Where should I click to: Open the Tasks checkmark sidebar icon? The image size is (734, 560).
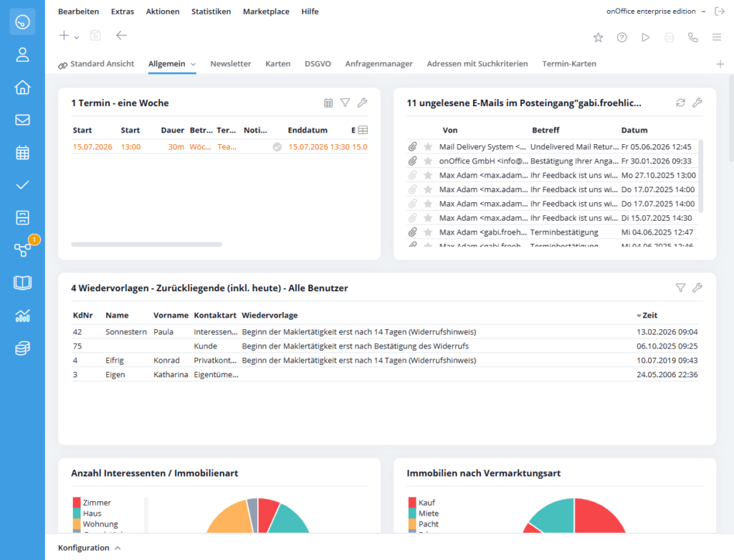point(22,185)
